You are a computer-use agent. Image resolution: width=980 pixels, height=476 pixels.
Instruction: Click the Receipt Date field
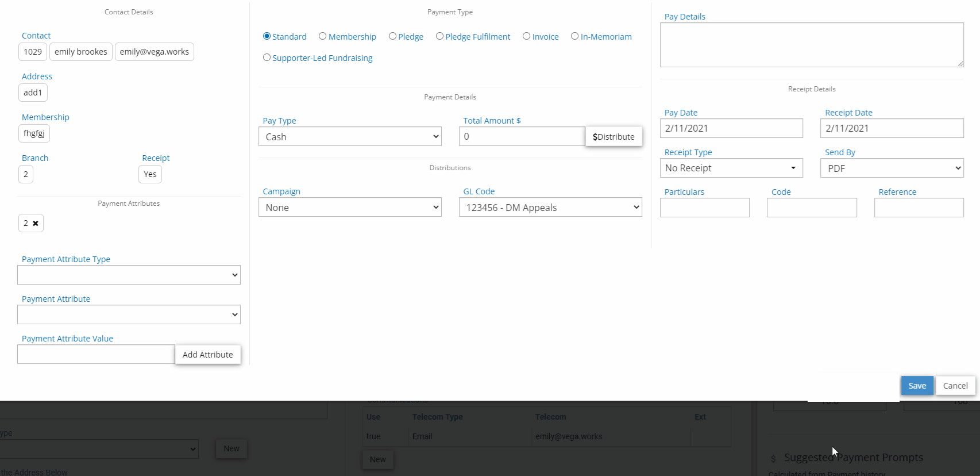[x=892, y=128]
